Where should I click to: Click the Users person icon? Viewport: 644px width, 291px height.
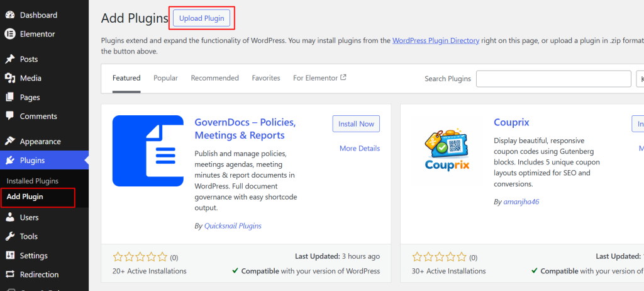click(x=10, y=217)
